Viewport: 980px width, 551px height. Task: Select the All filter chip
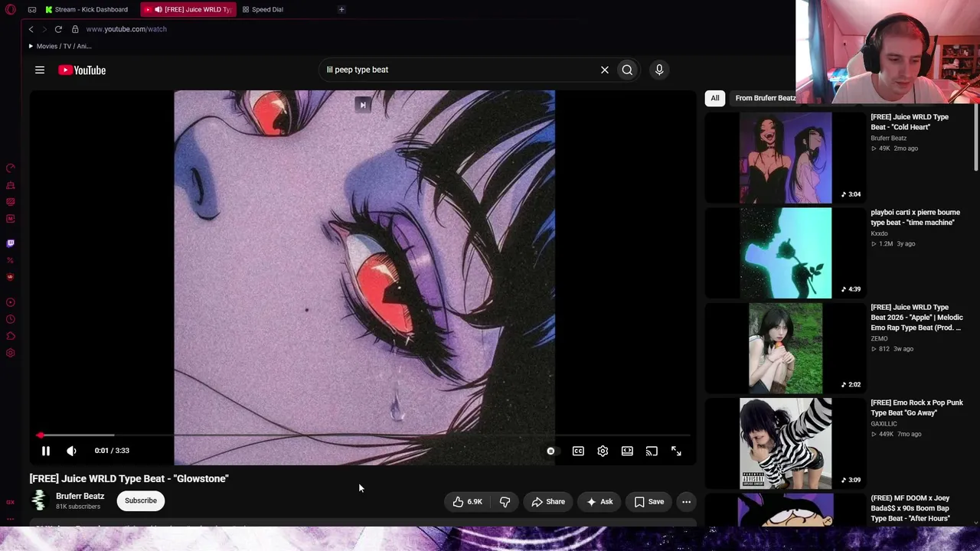tap(715, 98)
